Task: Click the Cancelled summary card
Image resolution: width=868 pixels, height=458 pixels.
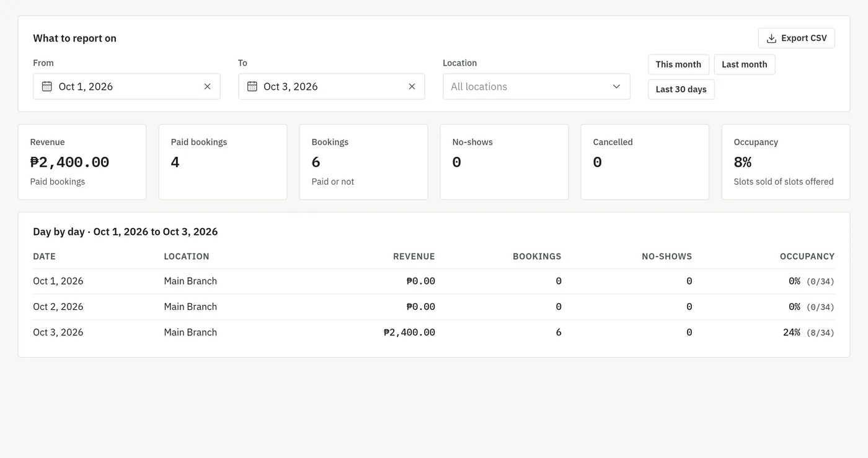Action: pyautogui.click(x=645, y=162)
